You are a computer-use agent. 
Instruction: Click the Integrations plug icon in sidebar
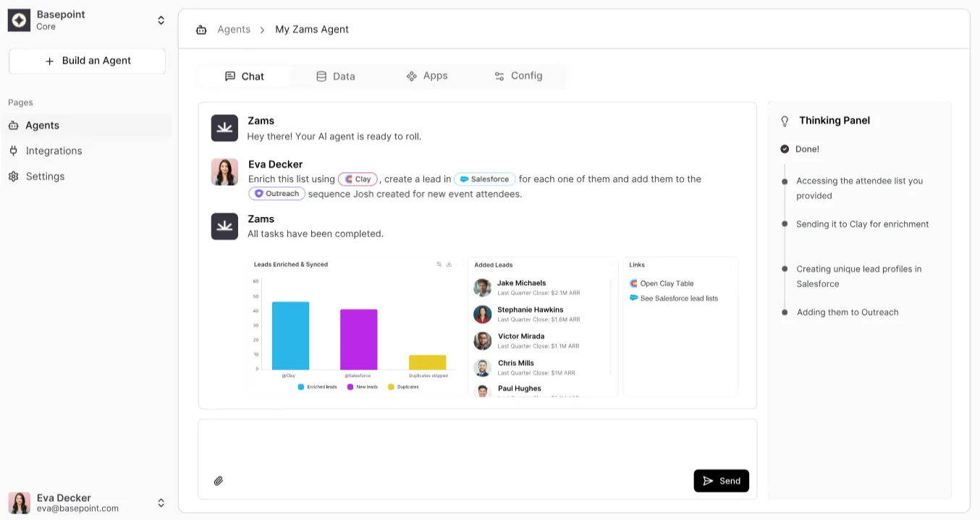13,151
